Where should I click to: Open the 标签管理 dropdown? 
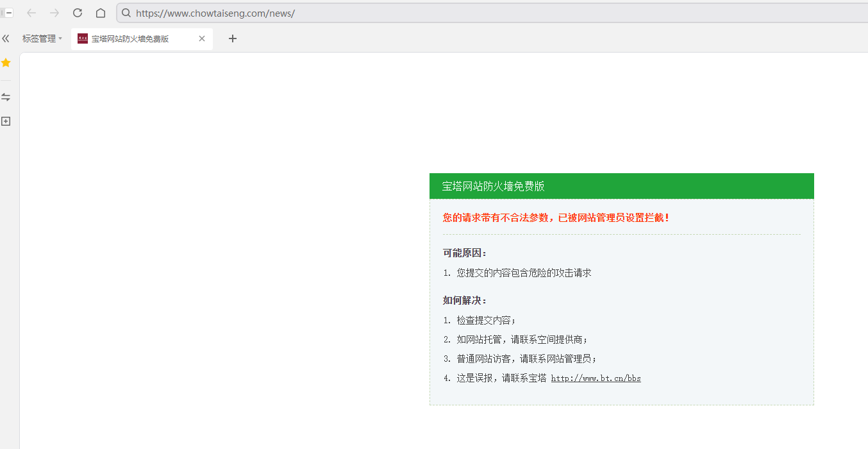[42, 38]
